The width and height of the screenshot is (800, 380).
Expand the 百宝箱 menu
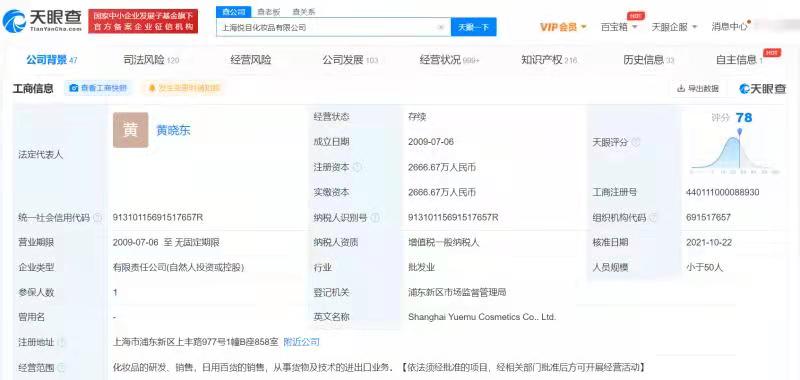(x=619, y=27)
